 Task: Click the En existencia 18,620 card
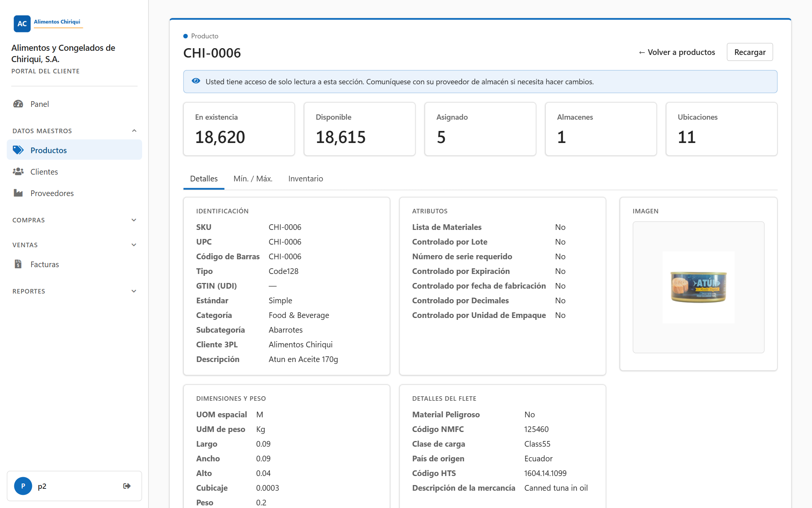pyautogui.click(x=239, y=129)
